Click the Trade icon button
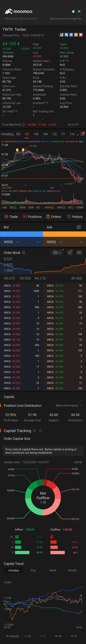The height and width of the screenshot is (644, 86). (x=11, y=217)
